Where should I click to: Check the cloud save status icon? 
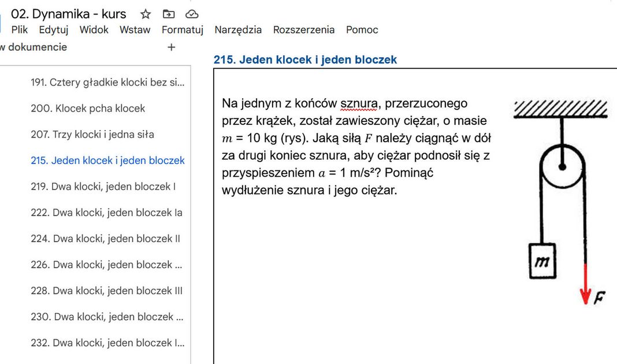(x=191, y=14)
